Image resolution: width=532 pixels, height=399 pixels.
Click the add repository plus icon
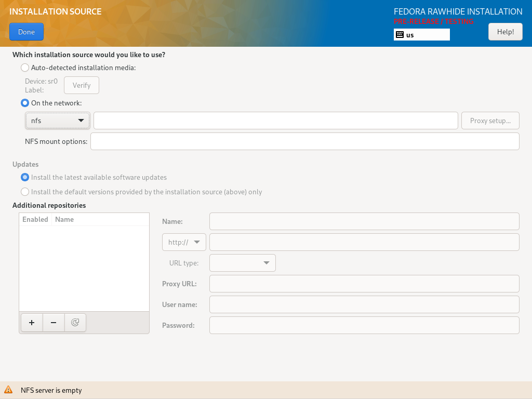(32, 322)
